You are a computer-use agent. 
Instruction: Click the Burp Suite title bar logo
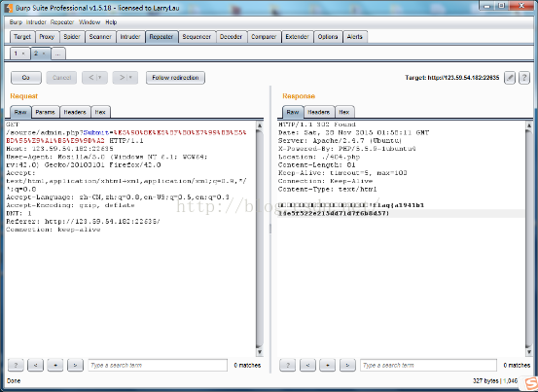[x=9, y=8]
